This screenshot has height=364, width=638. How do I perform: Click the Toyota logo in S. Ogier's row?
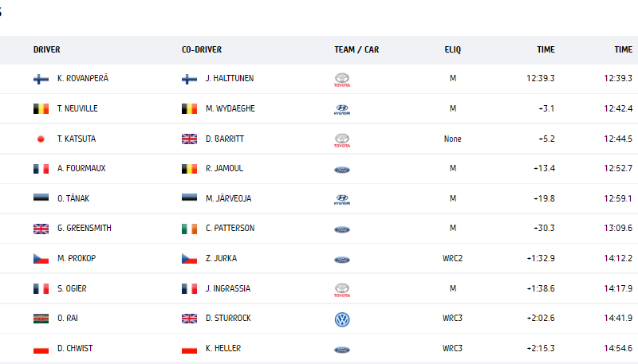point(342,290)
